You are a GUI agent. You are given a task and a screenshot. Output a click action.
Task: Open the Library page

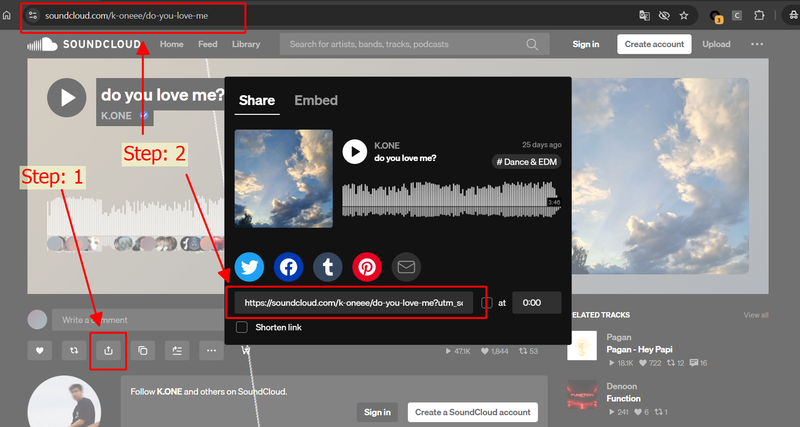click(246, 44)
